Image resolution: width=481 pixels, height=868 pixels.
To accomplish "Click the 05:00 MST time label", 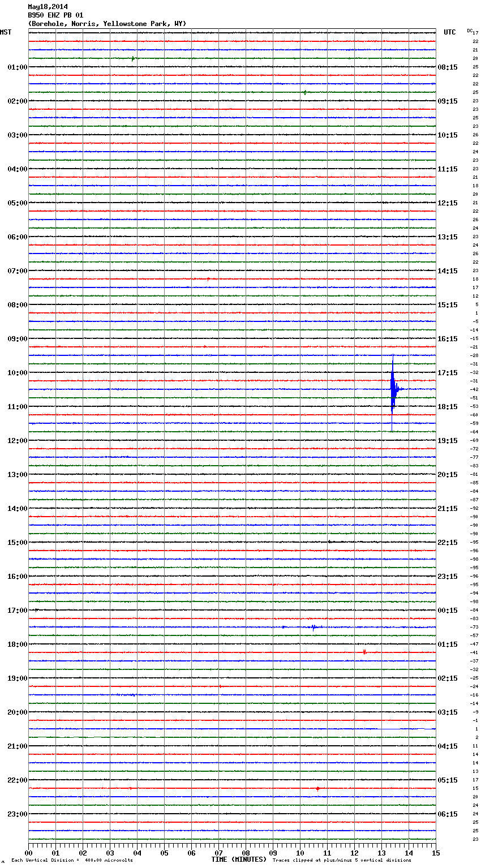I will coord(17,203).
